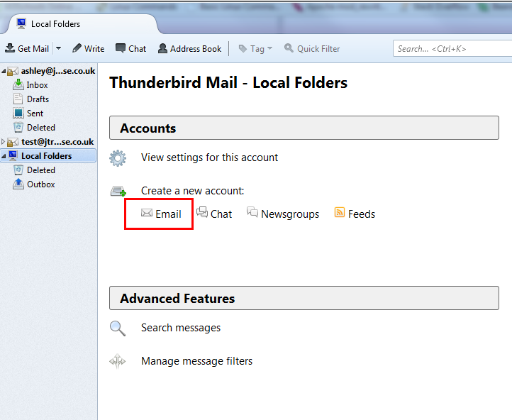
Task: Click the Advanced Features section header
Action: click(304, 298)
